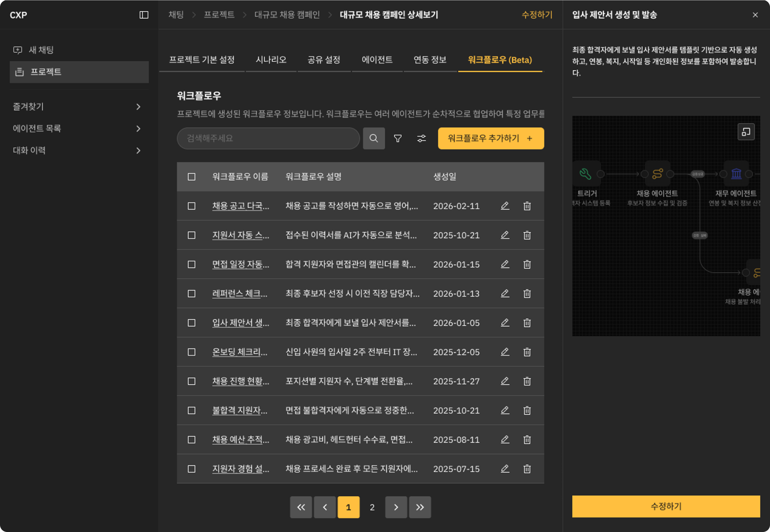Open the filter funnel icon
The width and height of the screenshot is (770, 532).
[398, 138]
